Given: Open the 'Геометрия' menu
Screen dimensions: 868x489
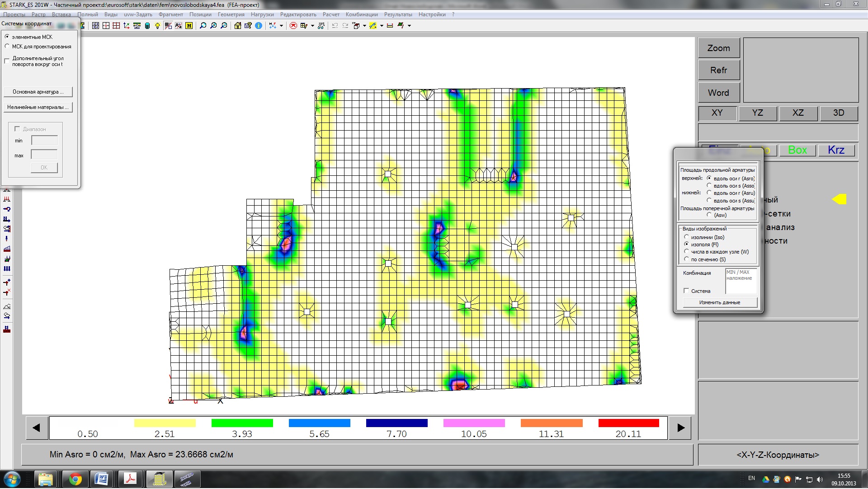Looking at the screenshot, I should click(231, 14).
